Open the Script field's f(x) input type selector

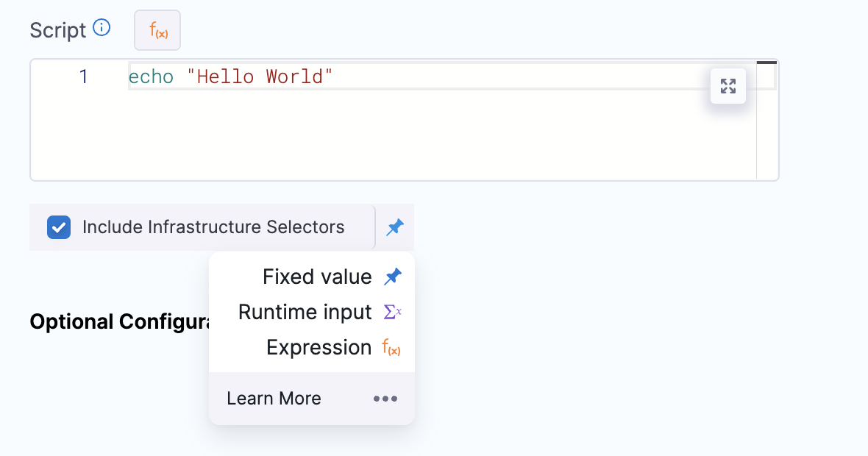pos(157,31)
